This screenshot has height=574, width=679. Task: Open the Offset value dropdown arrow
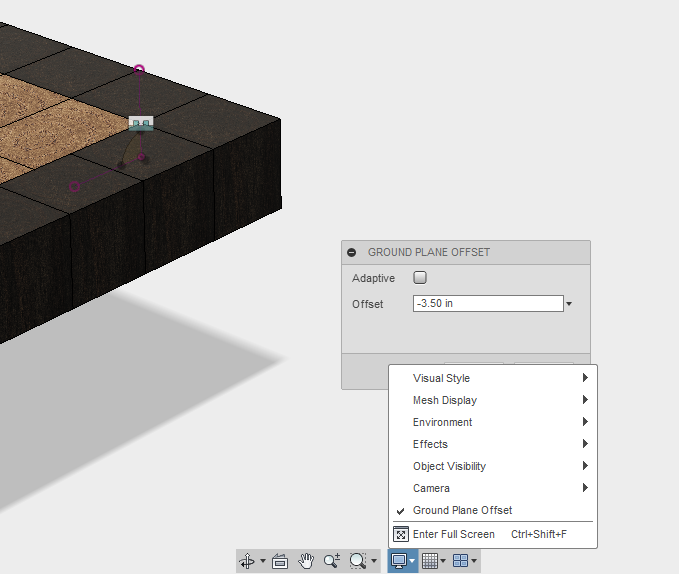[x=569, y=304]
